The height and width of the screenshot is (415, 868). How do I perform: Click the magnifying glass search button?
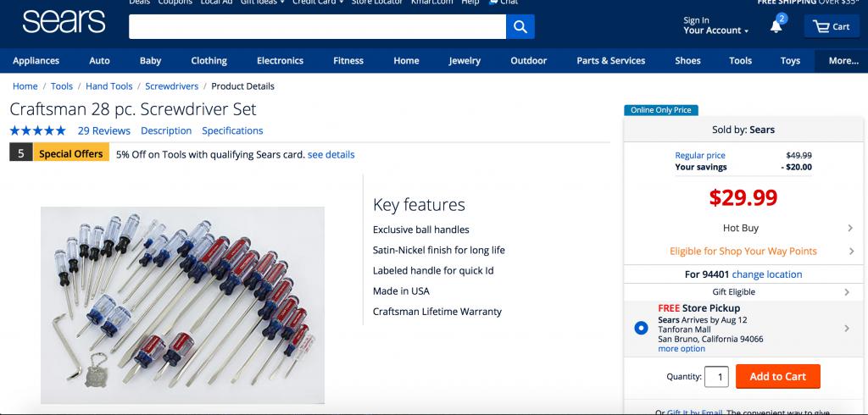point(520,26)
